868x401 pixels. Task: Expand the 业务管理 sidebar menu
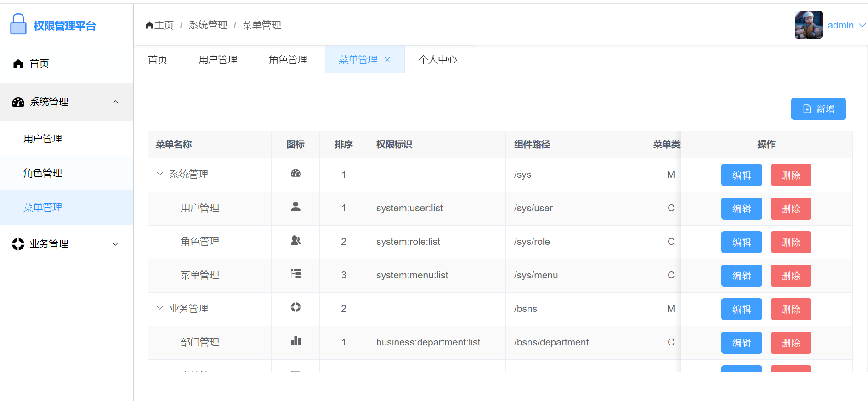[x=115, y=244]
